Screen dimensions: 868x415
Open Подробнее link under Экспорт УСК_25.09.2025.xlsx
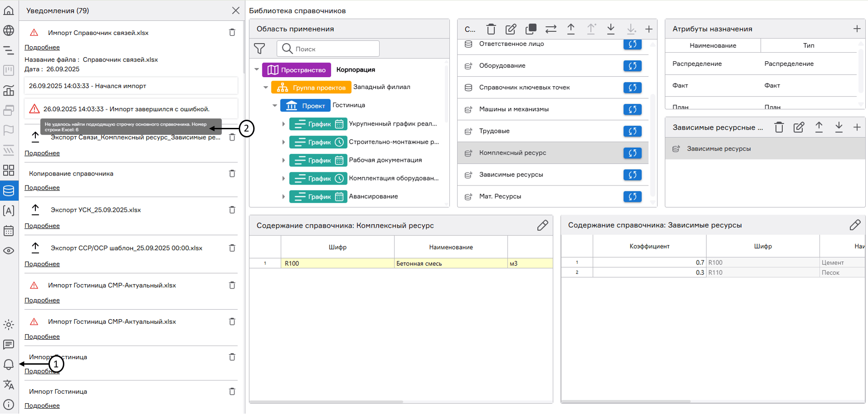click(42, 226)
